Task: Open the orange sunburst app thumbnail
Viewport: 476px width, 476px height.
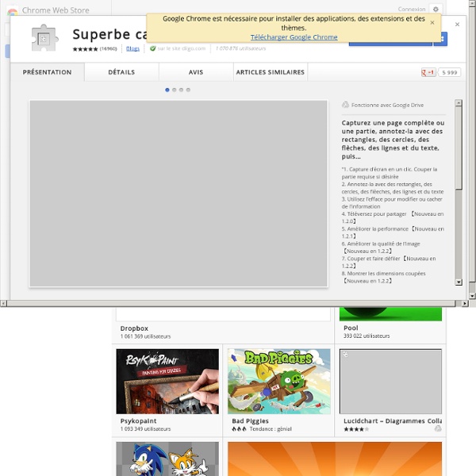Action: (335, 459)
